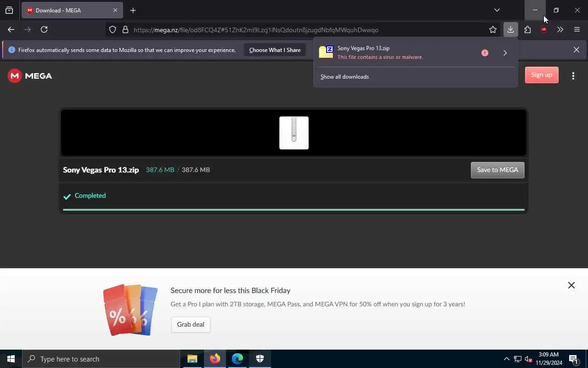Open Firefox View recent browsing icon

(x=9, y=10)
